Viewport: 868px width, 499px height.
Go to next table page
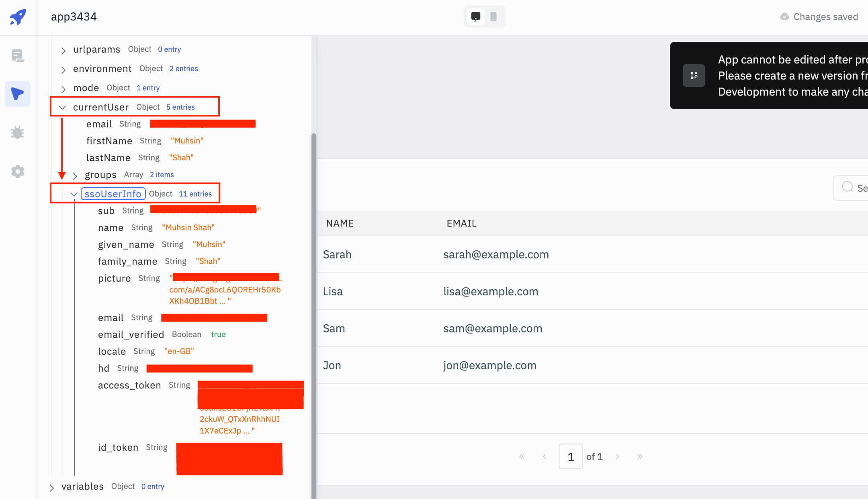(617, 456)
